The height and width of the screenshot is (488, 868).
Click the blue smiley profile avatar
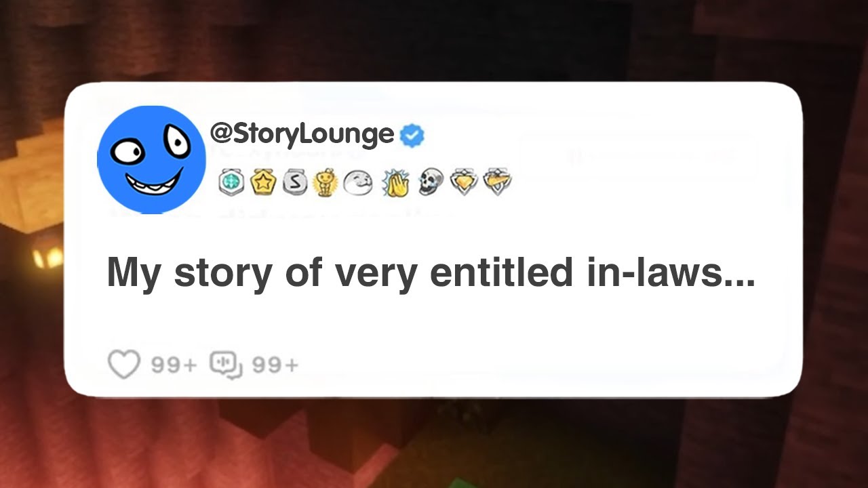pyautogui.click(x=151, y=160)
